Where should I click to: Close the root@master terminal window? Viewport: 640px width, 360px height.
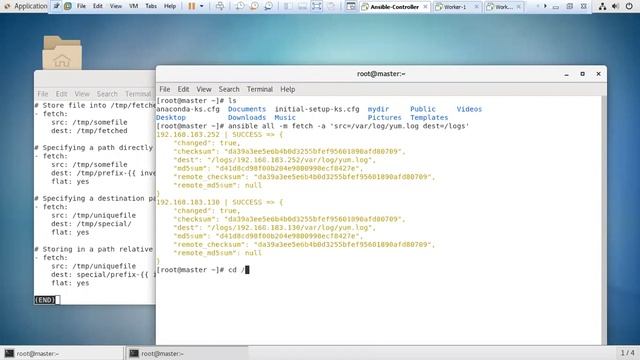pos(598,74)
